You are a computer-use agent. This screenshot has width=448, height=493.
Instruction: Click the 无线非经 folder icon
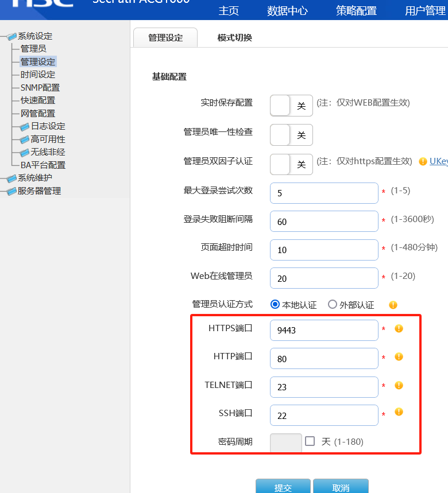coord(24,153)
